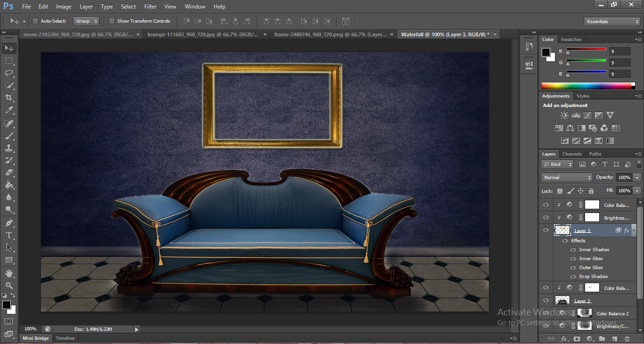The image size is (644, 344).
Task: Open the Normal blend mode dropdown
Action: click(x=567, y=178)
